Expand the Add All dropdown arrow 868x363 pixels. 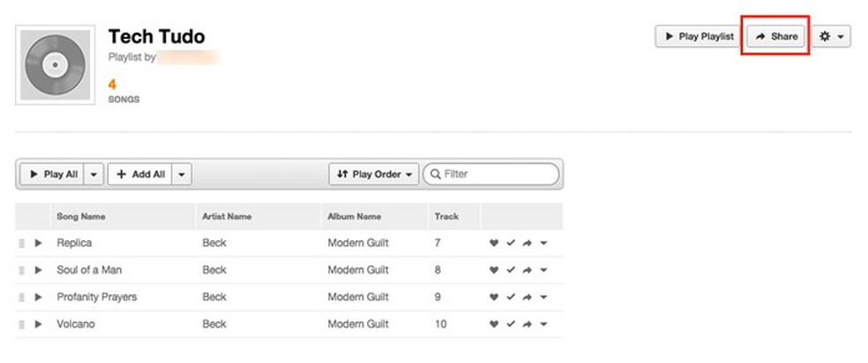click(x=182, y=175)
